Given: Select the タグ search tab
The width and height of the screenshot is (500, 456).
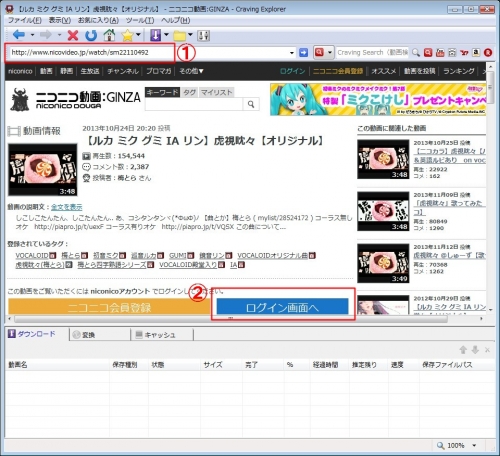Looking at the screenshot, I should [x=189, y=92].
